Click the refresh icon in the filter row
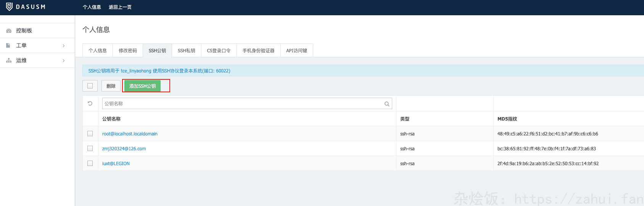 [90, 103]
